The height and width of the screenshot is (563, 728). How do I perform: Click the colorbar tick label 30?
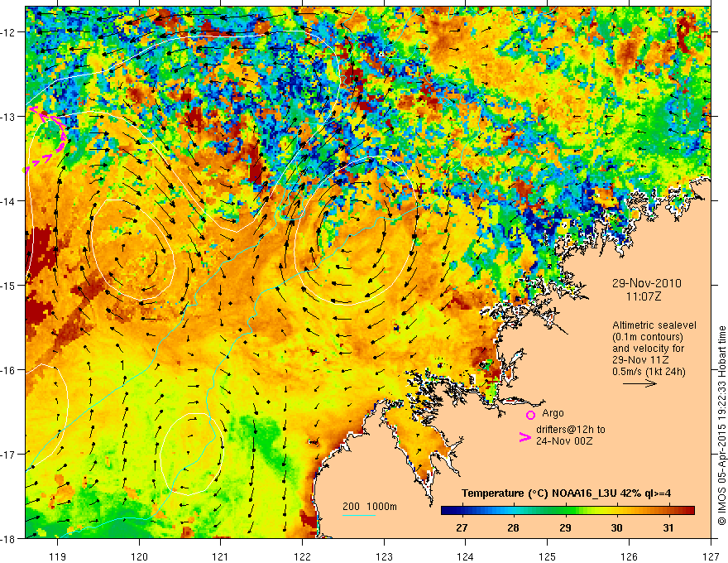(x=616, y=528)
